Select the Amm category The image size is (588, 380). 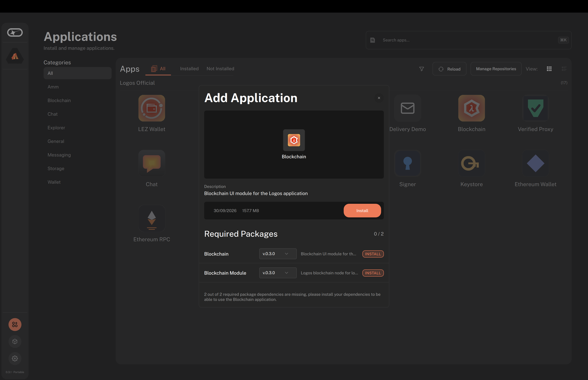(x=78, y=87)
